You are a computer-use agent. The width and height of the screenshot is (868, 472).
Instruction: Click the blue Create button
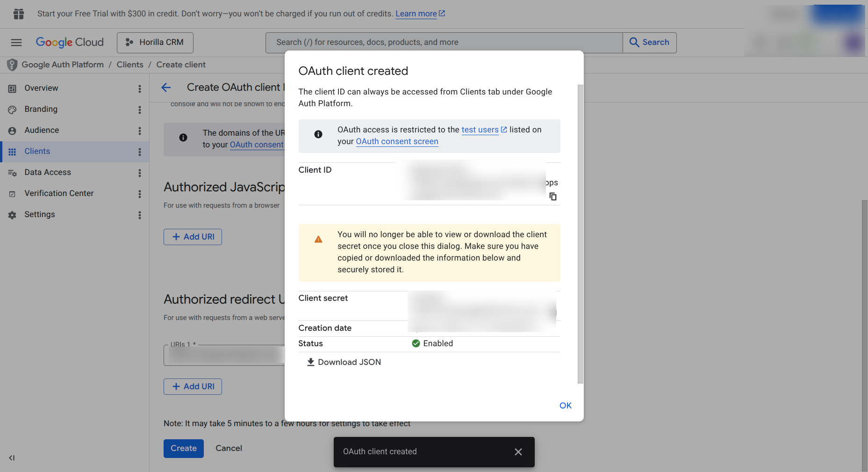pos(184,448)
